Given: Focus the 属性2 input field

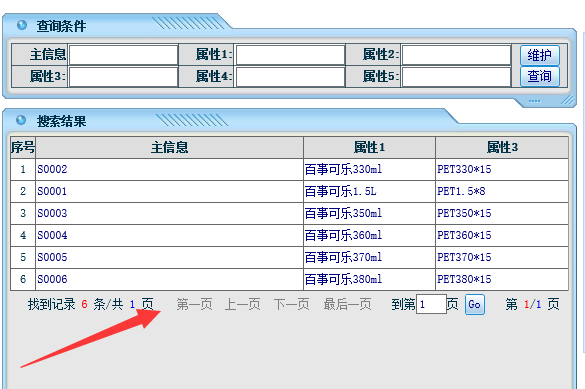Looking at the screenshot, I should (x=457, y=55).
